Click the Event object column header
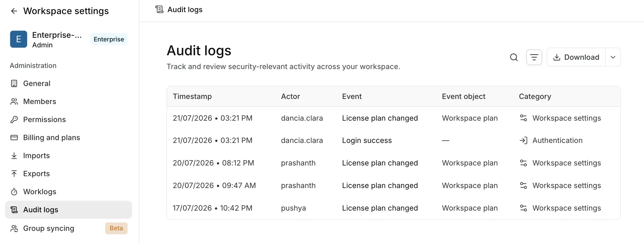The width and height of the screenshot is (644, 243). (464, 96)
